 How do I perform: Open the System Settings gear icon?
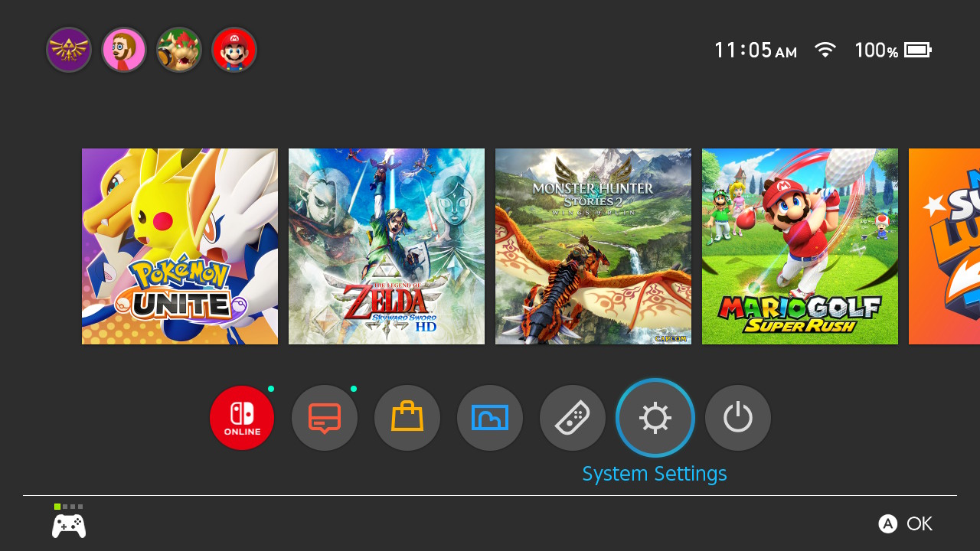(655, 418)
